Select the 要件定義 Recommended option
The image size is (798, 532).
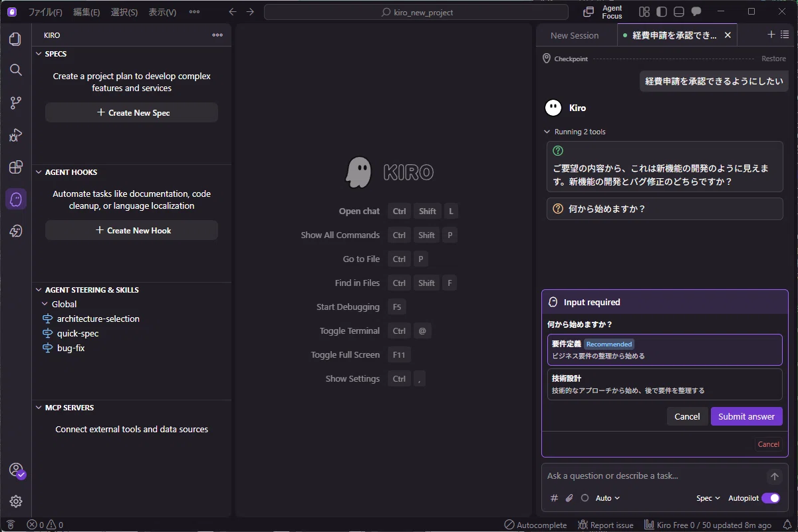[665, 350]
